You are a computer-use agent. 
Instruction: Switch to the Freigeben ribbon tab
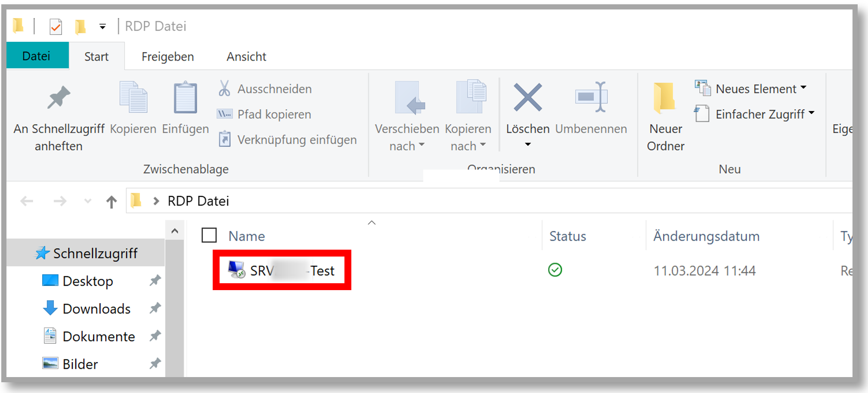[167, 57]
